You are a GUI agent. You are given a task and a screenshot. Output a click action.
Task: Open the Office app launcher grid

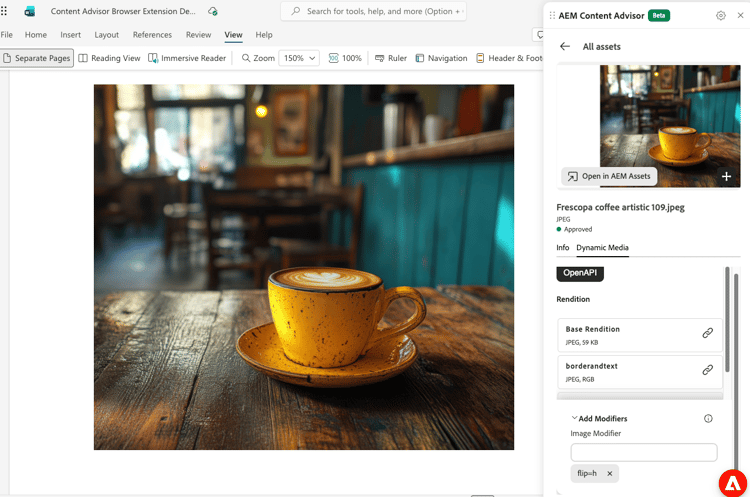coord(4,11)
